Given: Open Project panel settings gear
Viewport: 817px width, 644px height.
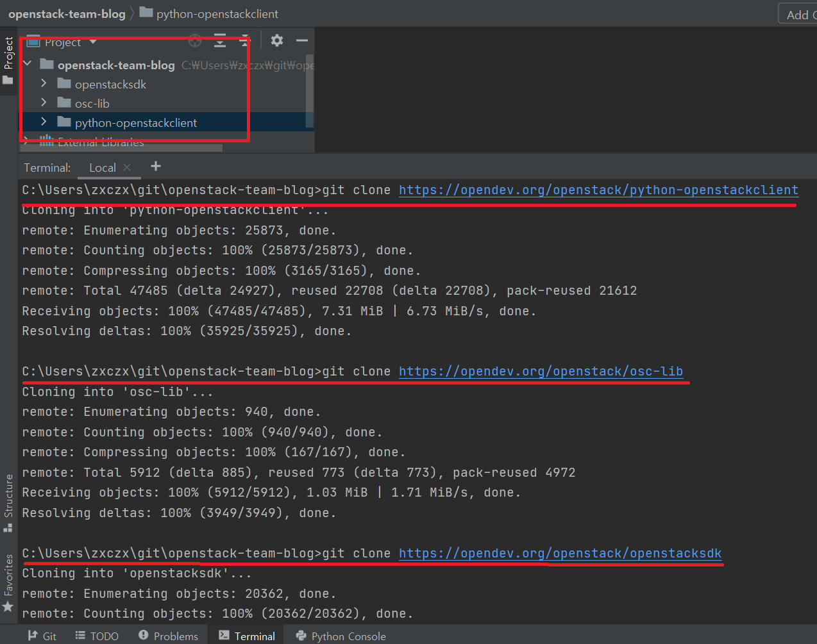Looking at the screenshot, I should click(x=277, y=41).
